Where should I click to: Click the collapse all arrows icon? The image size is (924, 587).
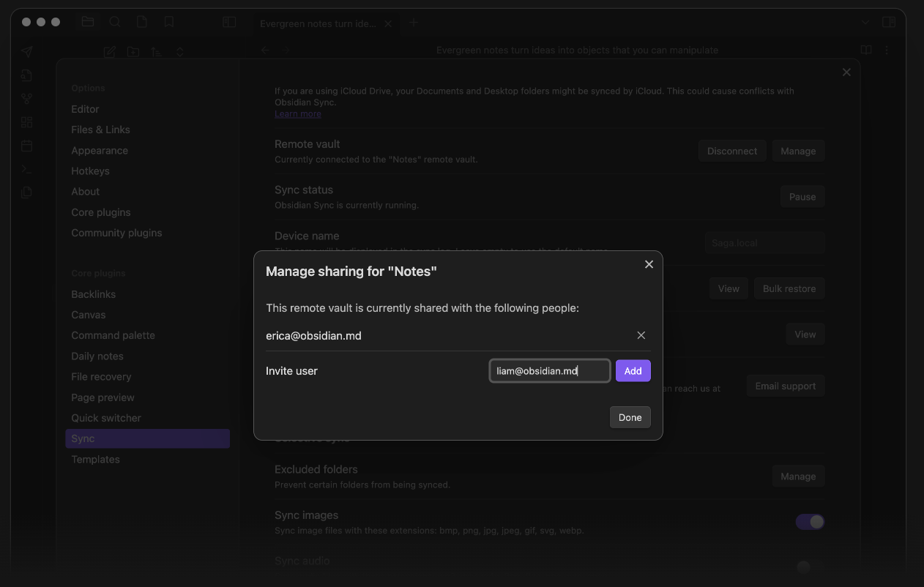click(179, 52)
